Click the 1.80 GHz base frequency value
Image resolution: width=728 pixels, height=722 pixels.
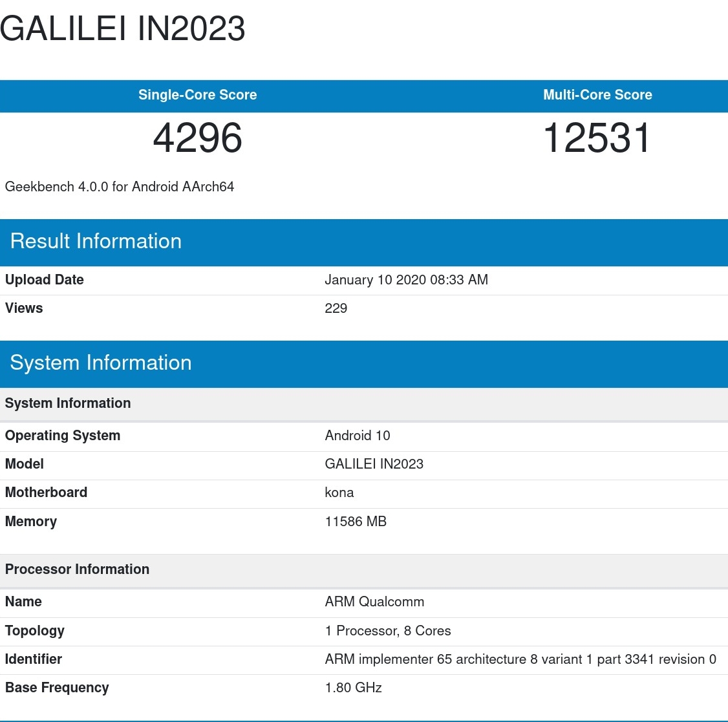353,688
